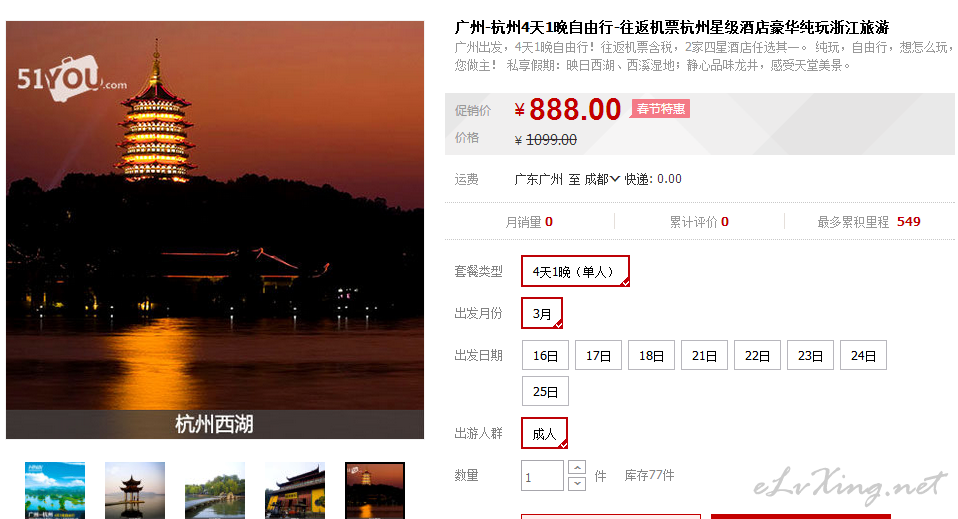Viewport: 958px width, 519px height.
Task: Select the 3月 departure month
Action: point(541,313)
